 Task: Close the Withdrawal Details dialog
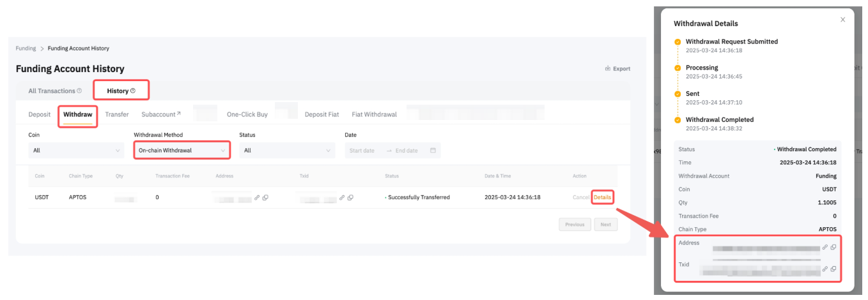pyautogui.click(x=842, y=20)
